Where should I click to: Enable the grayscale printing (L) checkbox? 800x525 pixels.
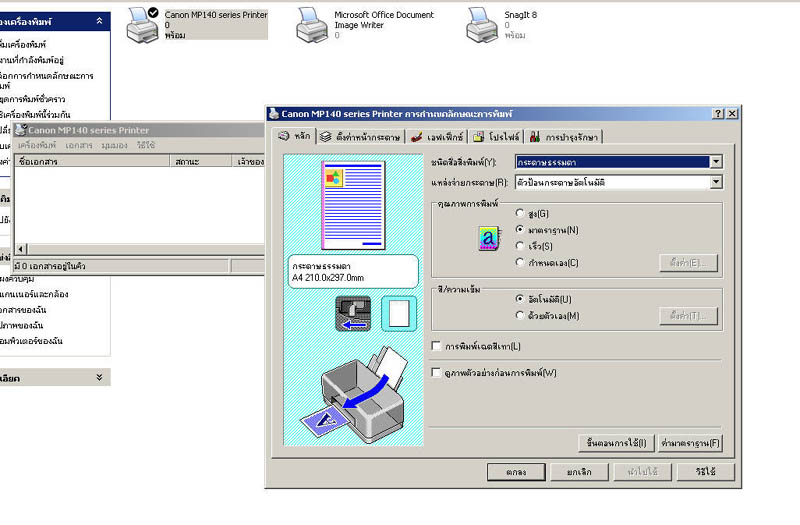pos(436,346)
